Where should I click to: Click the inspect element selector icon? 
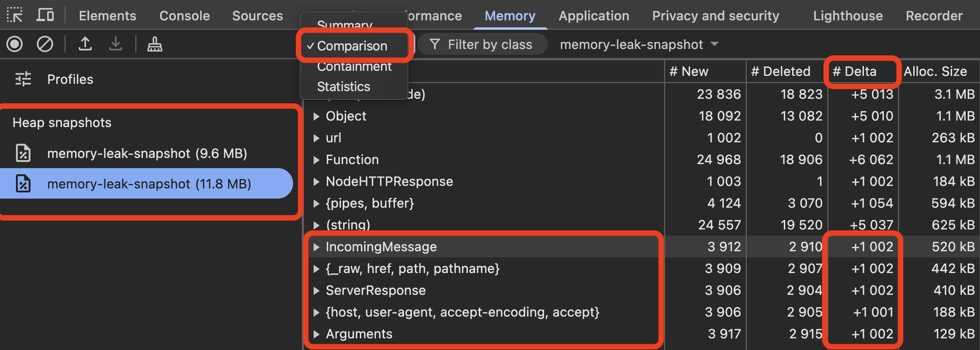click(x=15, y=15)
